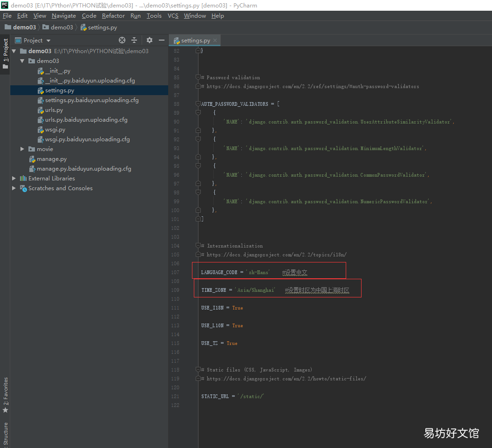Click Scratches and Consoles clock icon
Viewport: 492px width, 448px height.
(23, 188)
